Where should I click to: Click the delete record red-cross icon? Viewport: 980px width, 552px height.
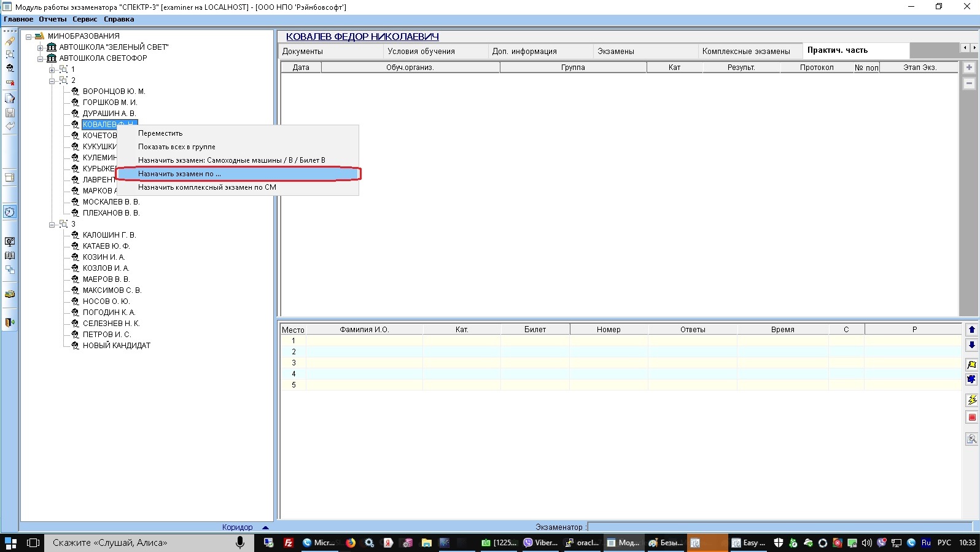(x=10, y=82)
